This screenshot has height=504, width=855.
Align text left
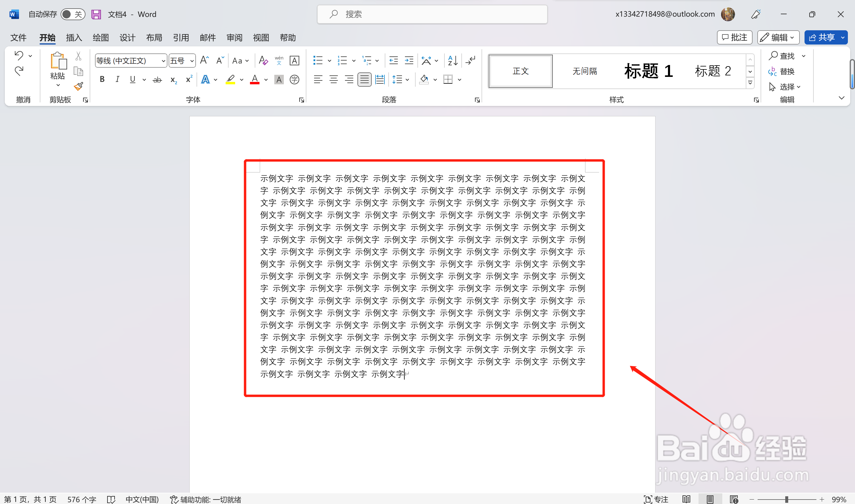318,80
